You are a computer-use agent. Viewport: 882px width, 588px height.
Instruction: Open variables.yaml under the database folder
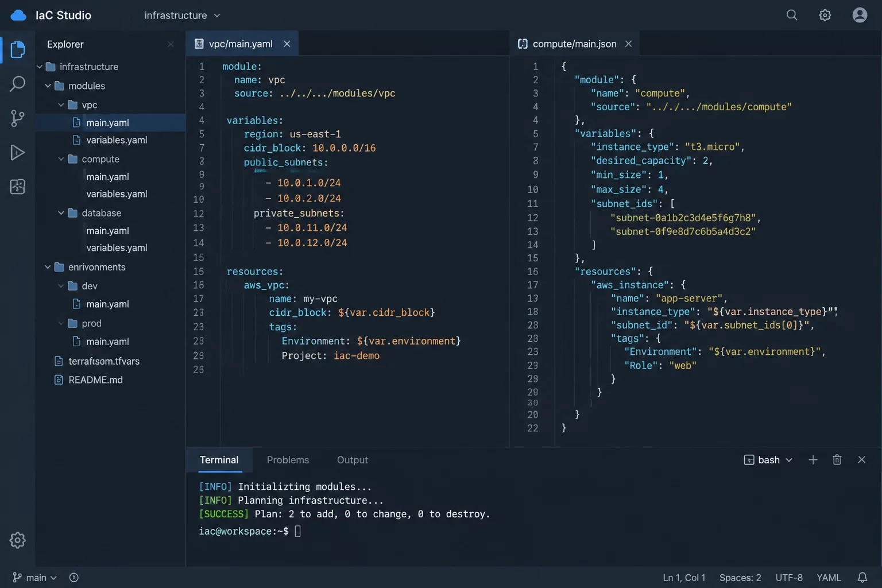pos(117,248)
